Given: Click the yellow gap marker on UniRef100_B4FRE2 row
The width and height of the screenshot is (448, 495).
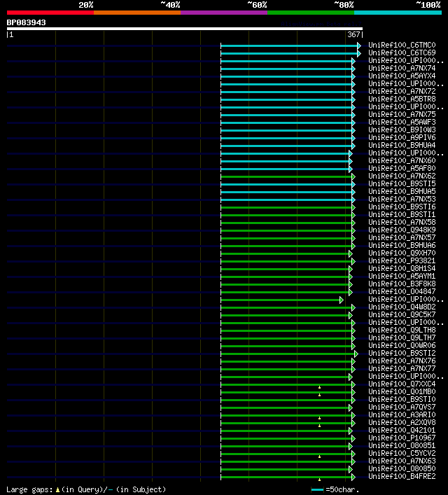Looking at the screenshot, I should pos(319,480).
